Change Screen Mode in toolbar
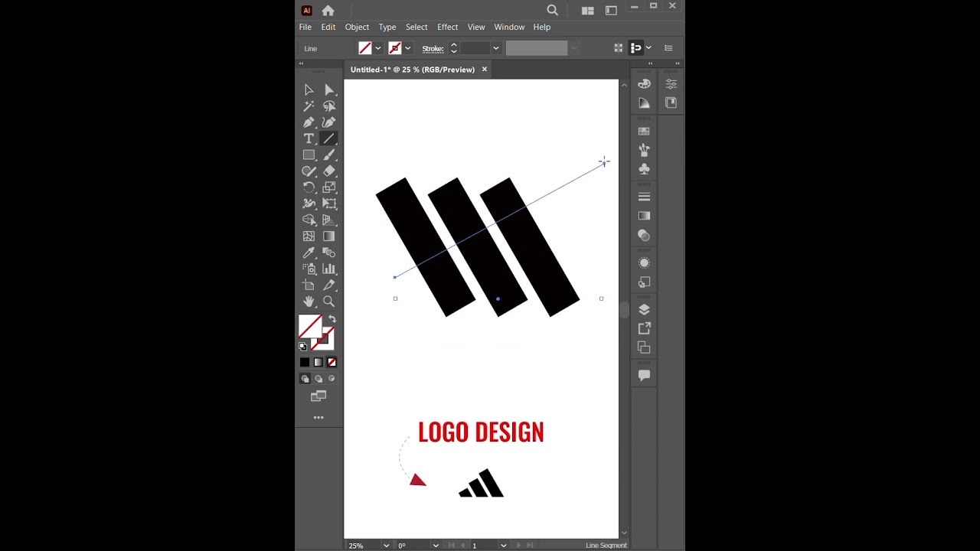 318,396
